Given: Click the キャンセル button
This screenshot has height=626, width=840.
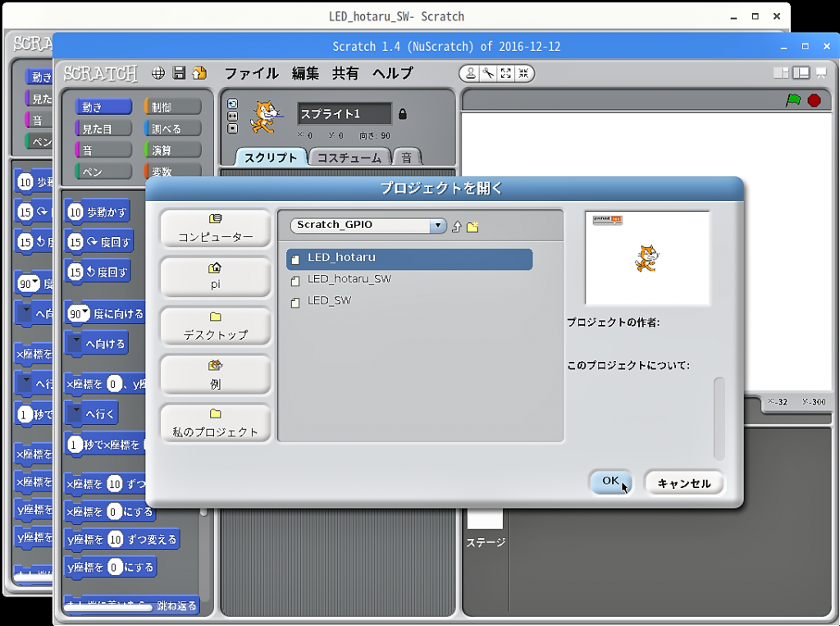Looking at the screenshot, I should [683, 483].
